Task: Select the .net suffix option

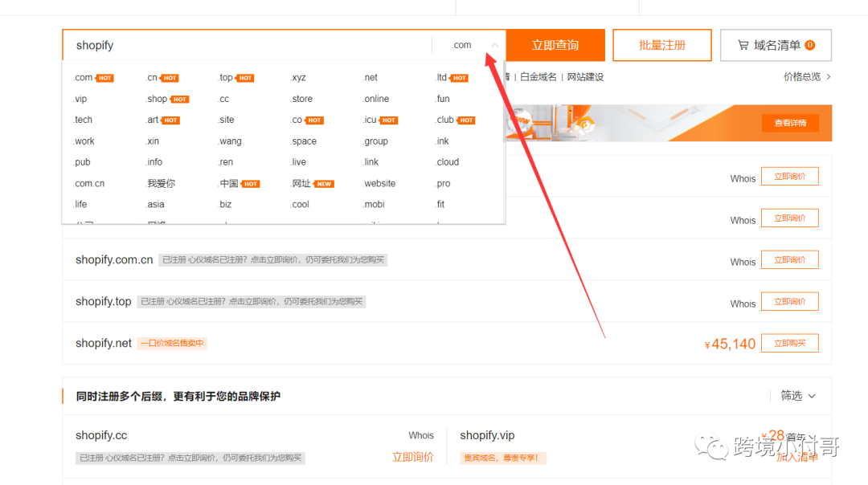Action: pyautogui.click(x=371, y=77)
